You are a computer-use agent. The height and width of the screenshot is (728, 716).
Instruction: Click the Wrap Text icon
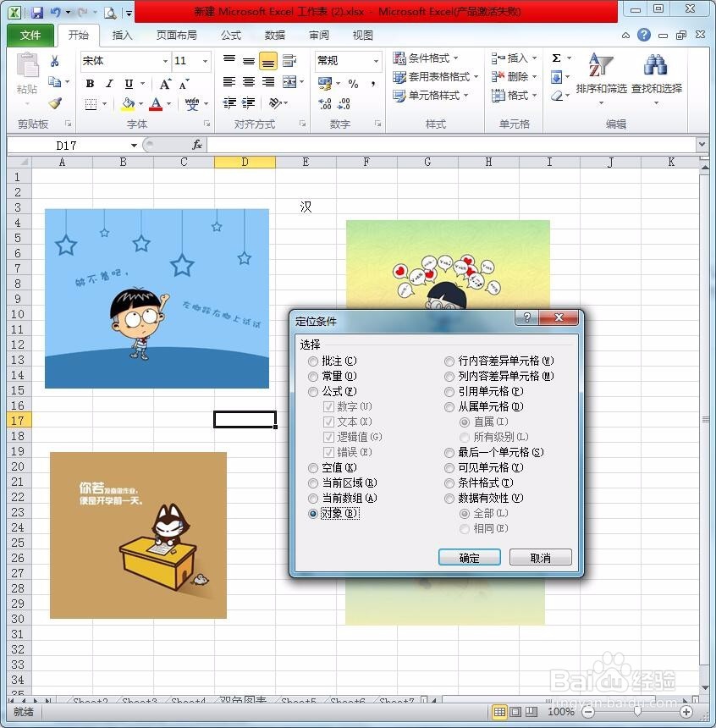(x=289, y=60)
